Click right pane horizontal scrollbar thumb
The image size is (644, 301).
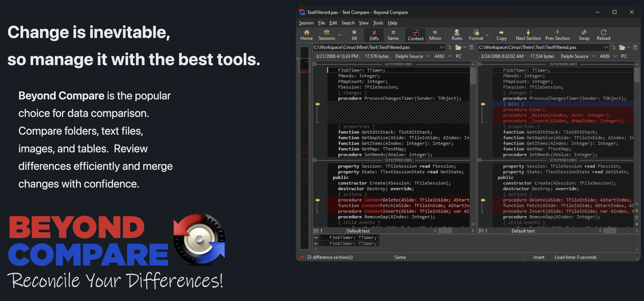(x=610, y=231)
